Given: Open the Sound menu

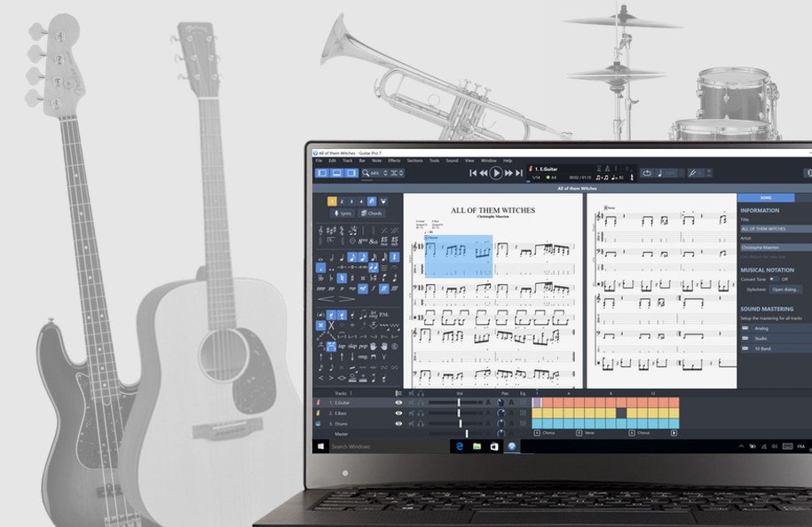Looking at the screenshot, I should (452, 161).
